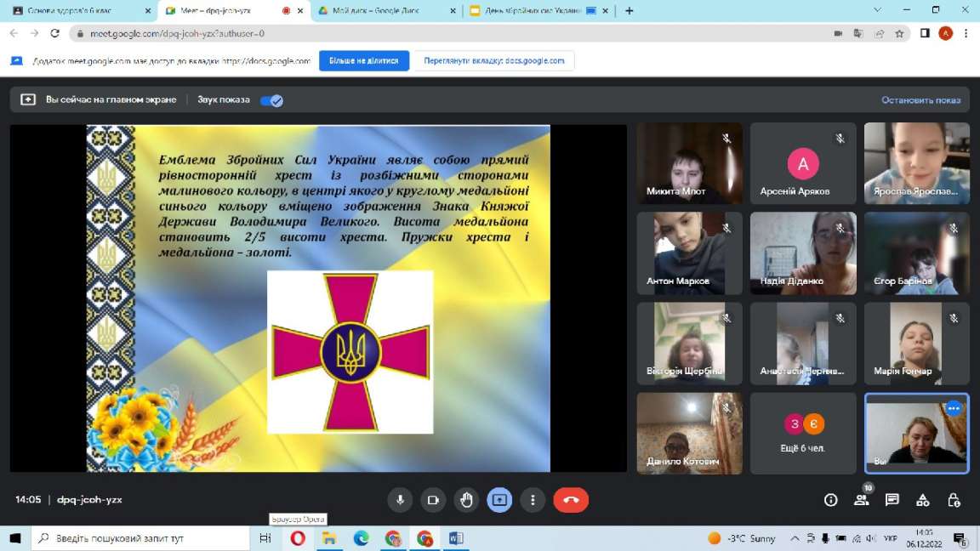Open weather widget showing Sunny
Screen dimensions: 980x551
(742, 538)
